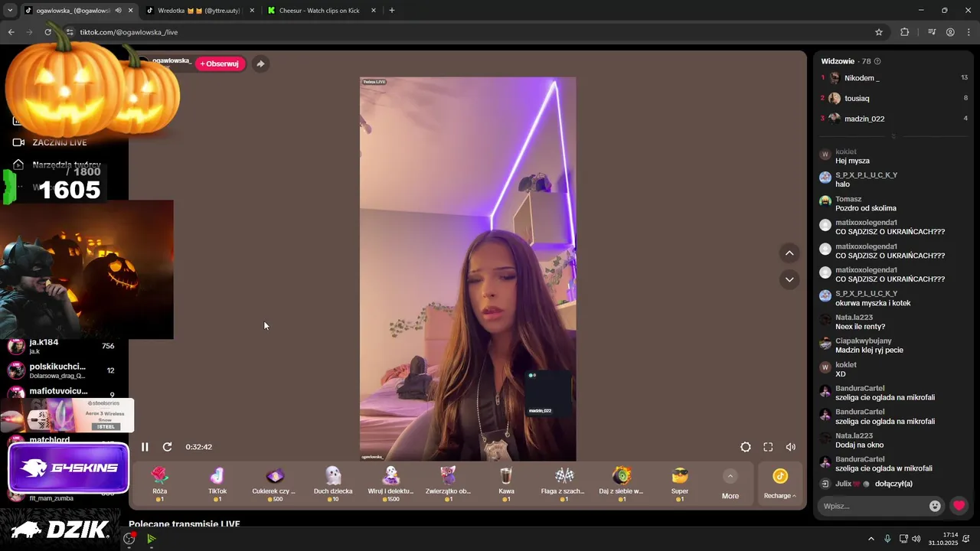Open notifications bell in taskbar
The image size is (980, 551).
pos(967,539)
